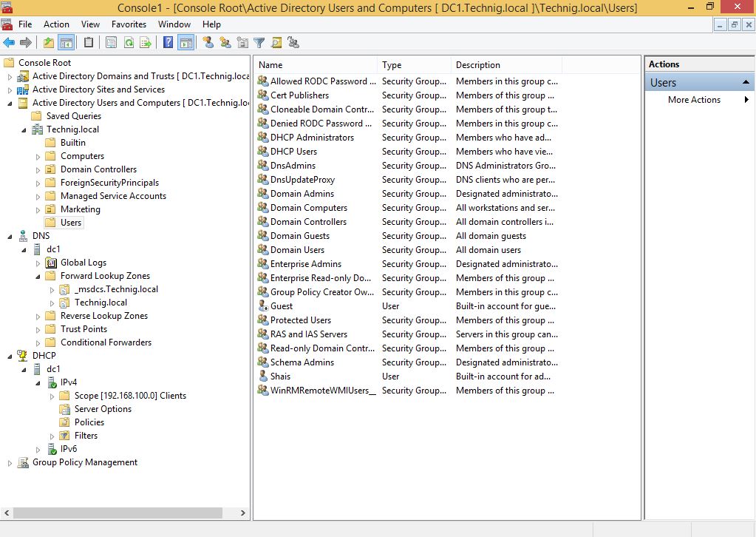
Task: Click the Export List toolbar icon
Action: (145, 42)
